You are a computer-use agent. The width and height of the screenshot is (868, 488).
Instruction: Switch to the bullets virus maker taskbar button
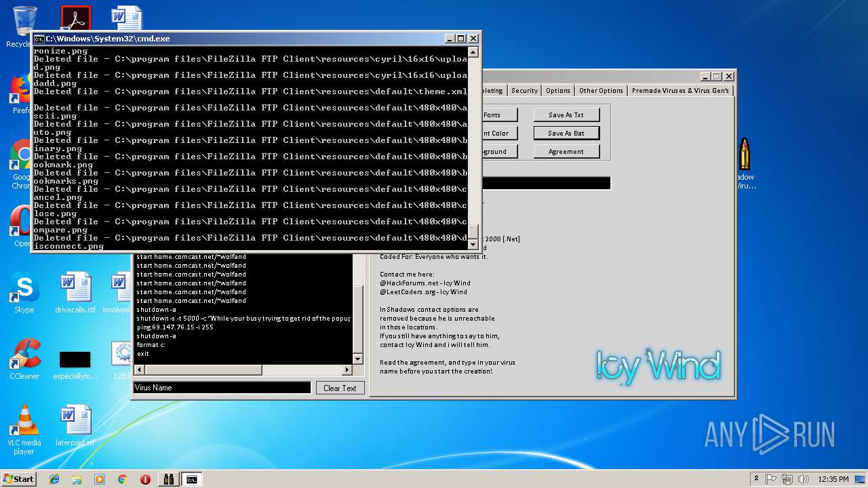pos(169,479)
